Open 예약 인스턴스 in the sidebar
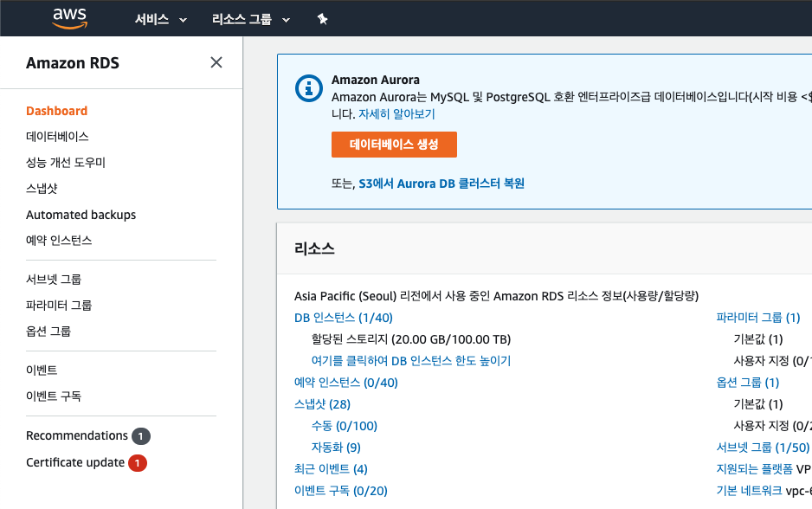Viewport: 812px width, 509px height. pyautogui.click(x=59, y=241)
